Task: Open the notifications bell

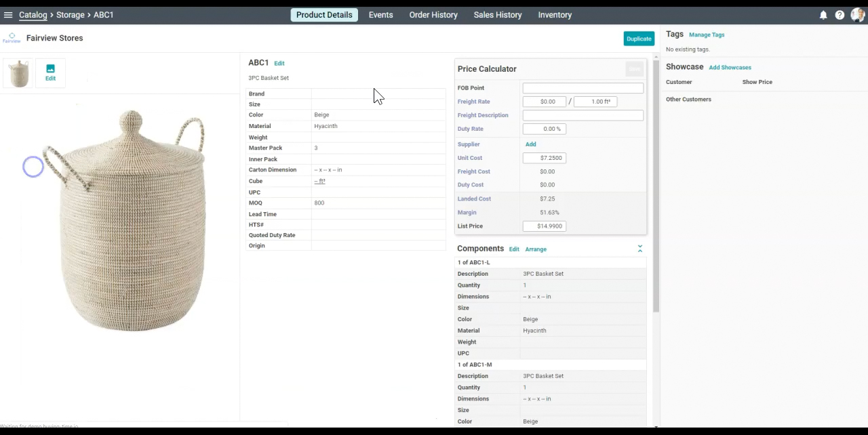Action: [823, 15]
